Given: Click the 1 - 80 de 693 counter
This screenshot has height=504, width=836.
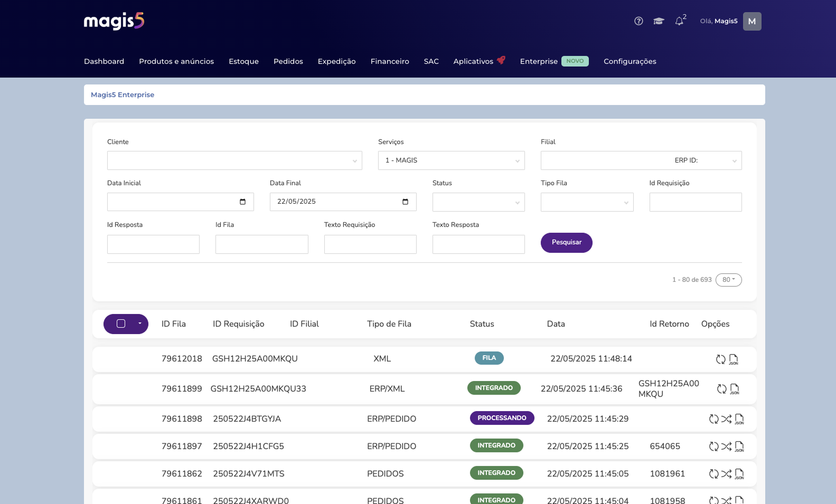Looking at the screenshot, I should 692,280.
